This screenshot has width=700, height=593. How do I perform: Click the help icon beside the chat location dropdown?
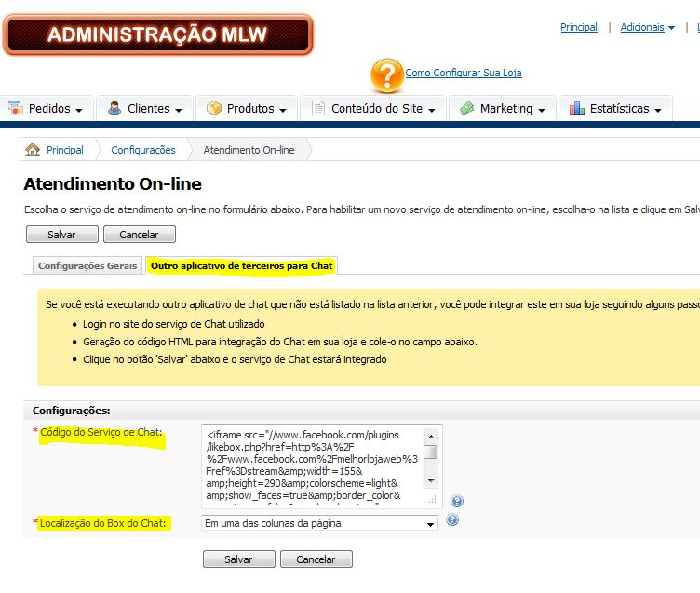point(451,520)
